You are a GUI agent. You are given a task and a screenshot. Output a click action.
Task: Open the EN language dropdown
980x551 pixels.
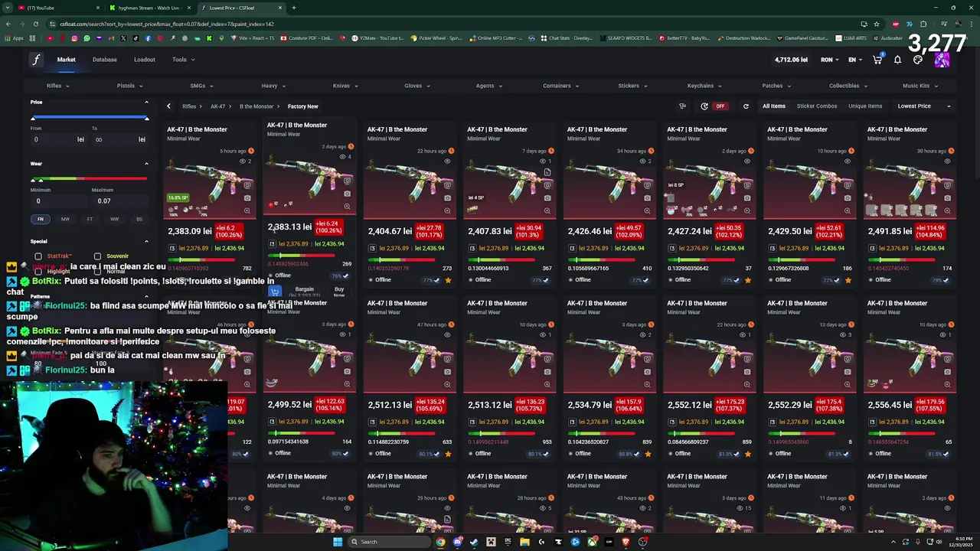pyautogui.click(x=855, y=60)
